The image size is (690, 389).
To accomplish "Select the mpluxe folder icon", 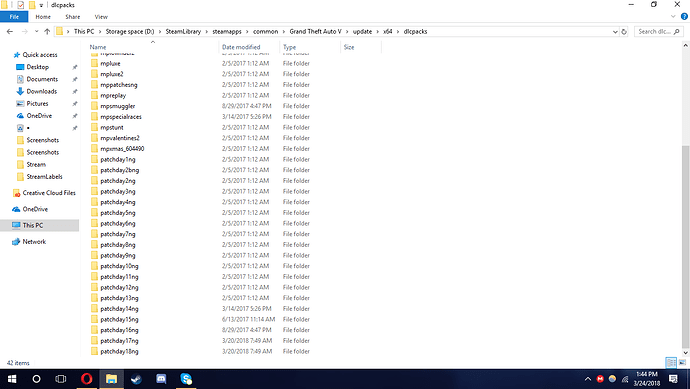I will (94, 63).
